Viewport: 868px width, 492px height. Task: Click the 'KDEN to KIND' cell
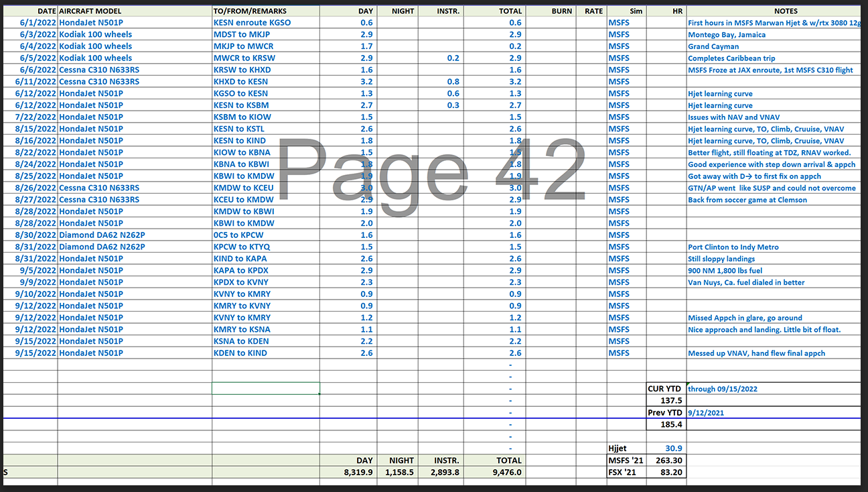click(x=266, y=353)
